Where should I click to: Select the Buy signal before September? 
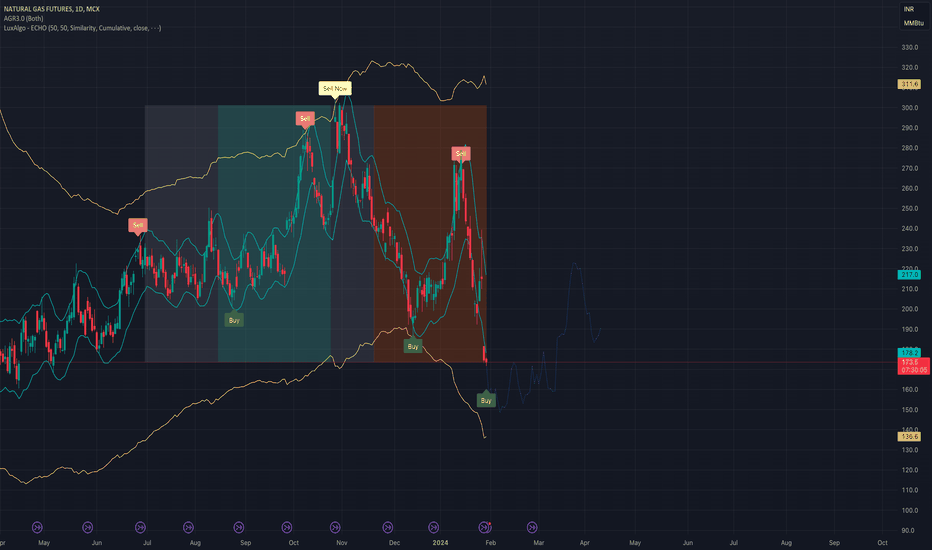tap(234, 320)
